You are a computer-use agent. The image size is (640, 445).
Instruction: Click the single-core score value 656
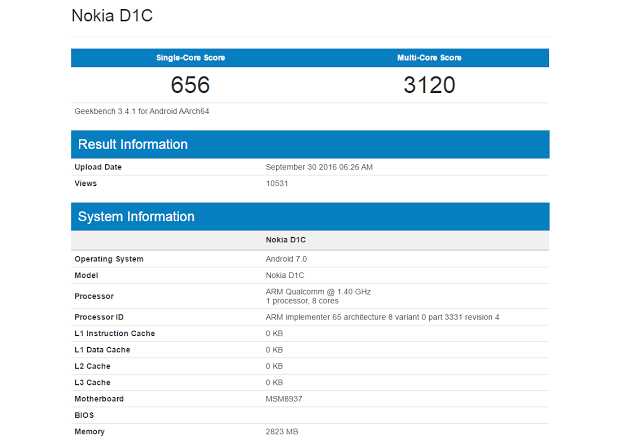click(x=190, y=85)
